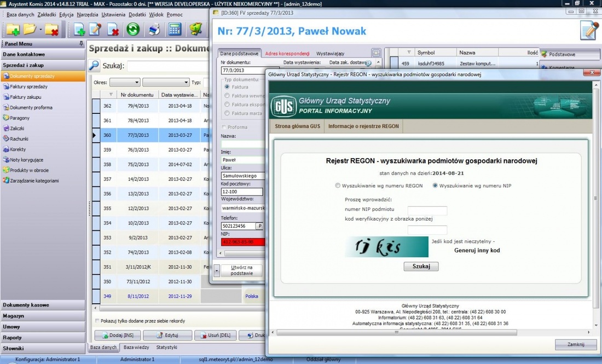Open the Narzędzia menu

pos(87,15)
